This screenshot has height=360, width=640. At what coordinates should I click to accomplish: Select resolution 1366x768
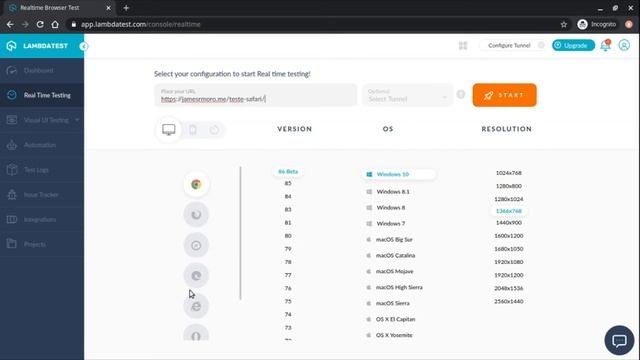[509, 211]
